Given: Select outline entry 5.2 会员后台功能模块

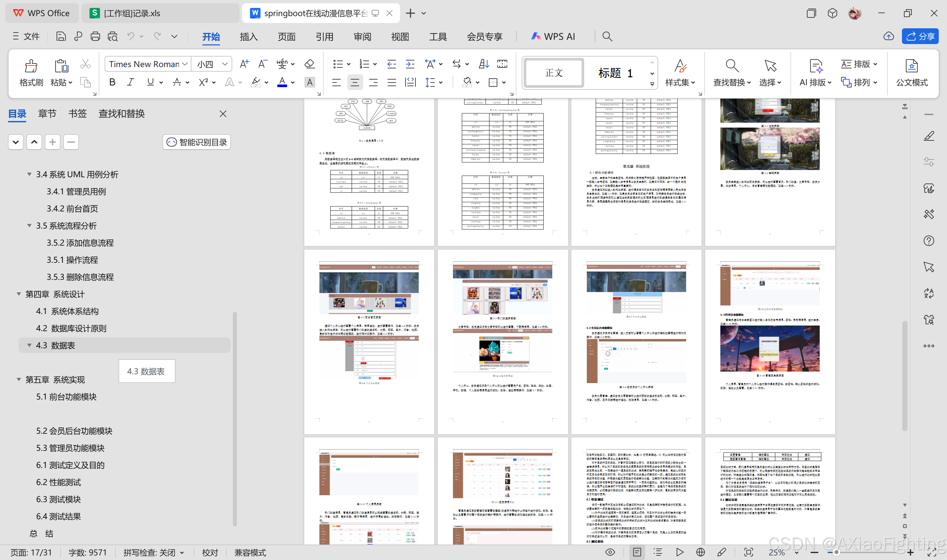Looking at the screenshot, I should (x=74, y=431).
